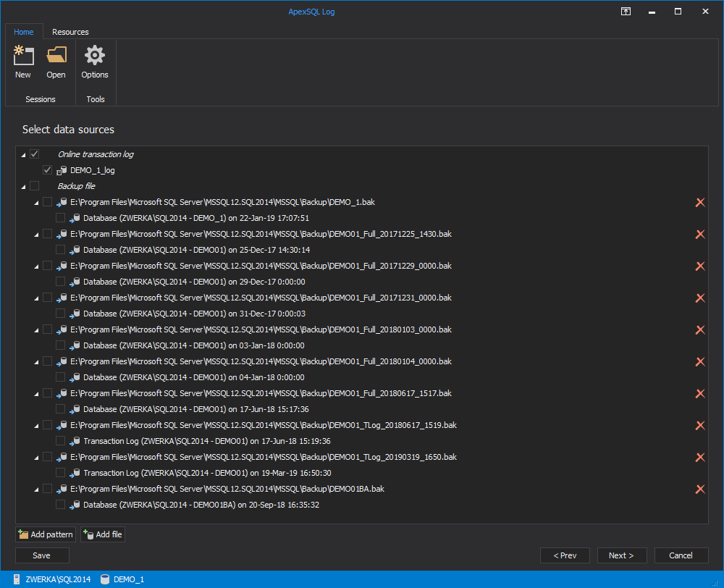724x588 pixels.
Task: Select Database DEMO01 on 25-Dec-17 14:30:14 row
Action: point(197,250)
